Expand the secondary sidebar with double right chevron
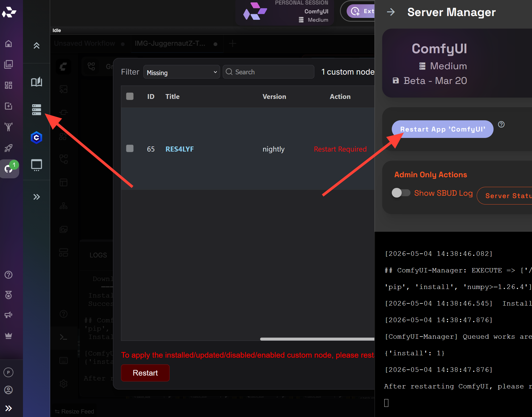 tap(37, 197)
